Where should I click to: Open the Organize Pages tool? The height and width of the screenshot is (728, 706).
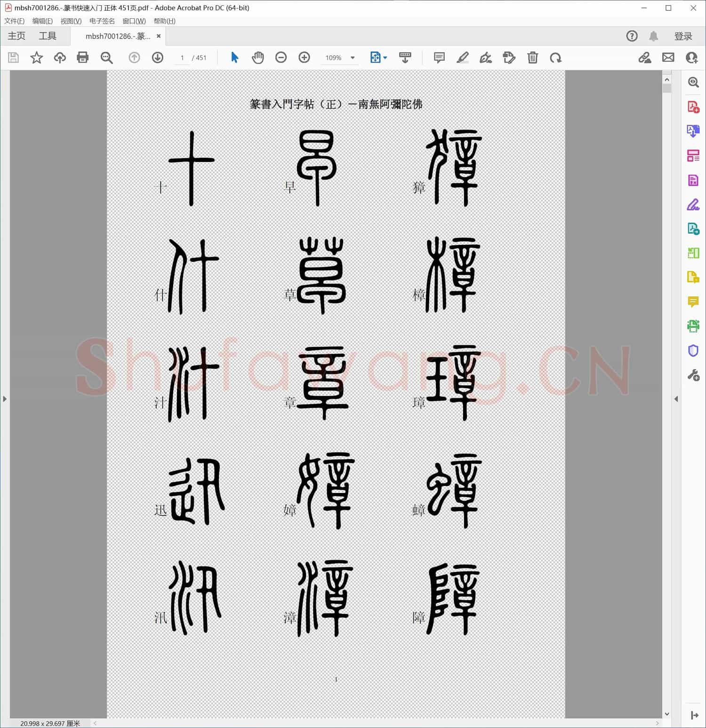693,155
